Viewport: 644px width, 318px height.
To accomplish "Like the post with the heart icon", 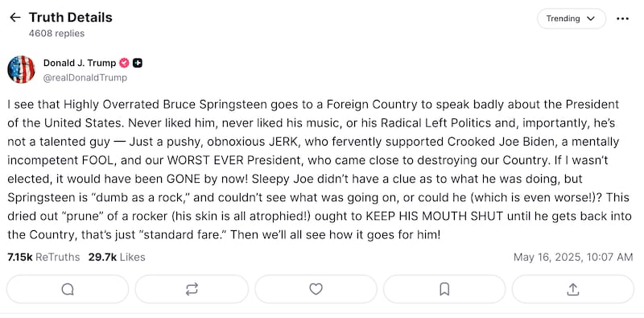I will (x=316, y=289).
